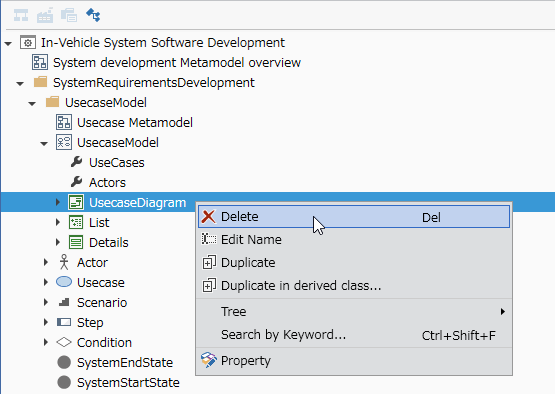Select the Scenario tree item label
The image size is (555, 394).
click(x=102, y=302)
